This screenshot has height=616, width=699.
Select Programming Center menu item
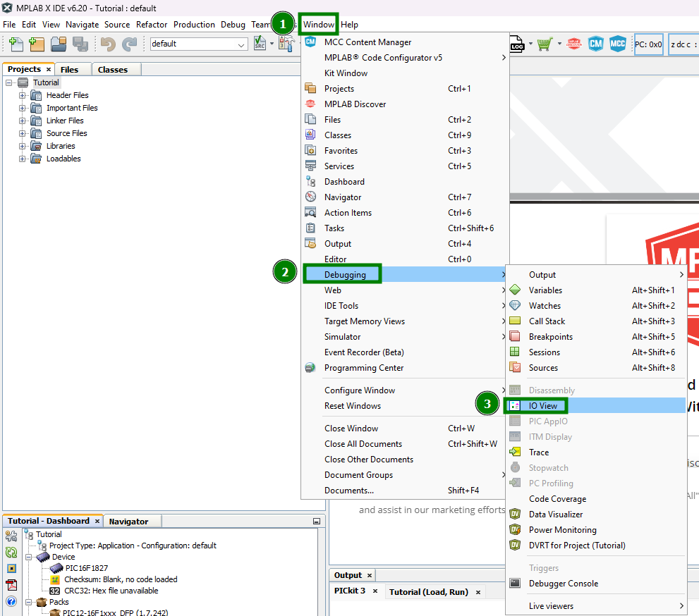click(x=405, y=368)
